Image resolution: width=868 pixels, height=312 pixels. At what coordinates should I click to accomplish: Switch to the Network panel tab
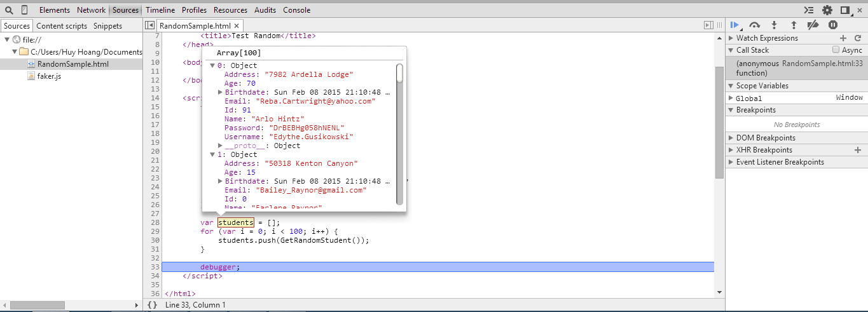coord(91,10)
